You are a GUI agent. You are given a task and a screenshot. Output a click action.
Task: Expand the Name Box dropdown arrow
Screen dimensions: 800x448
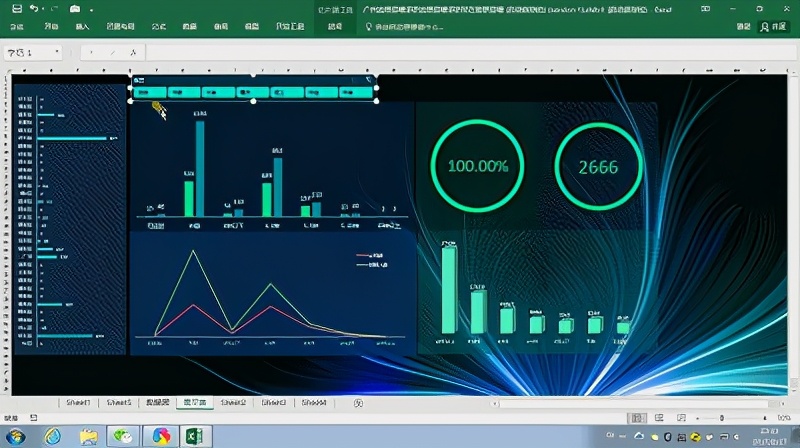point(57,52)
